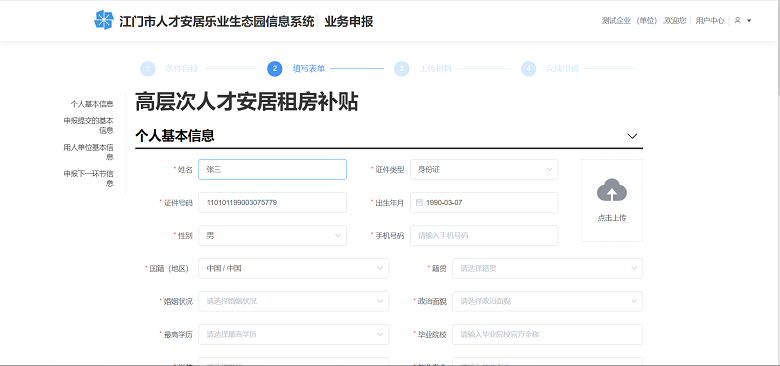The image size is (780, 366).
Task: Open the 证件类型 dropdown
Action: point(484,170)
